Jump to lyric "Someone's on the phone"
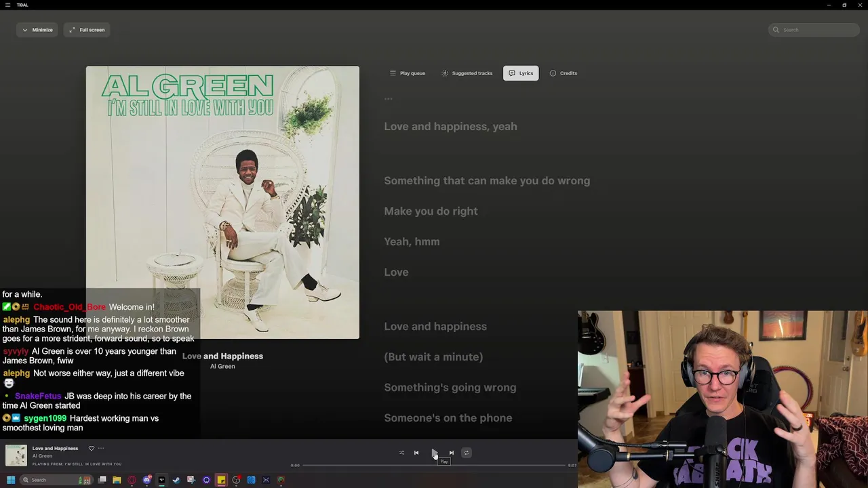The width and height of the screenshot is (868, 488). pyautogui.click(x=448, y=418)
